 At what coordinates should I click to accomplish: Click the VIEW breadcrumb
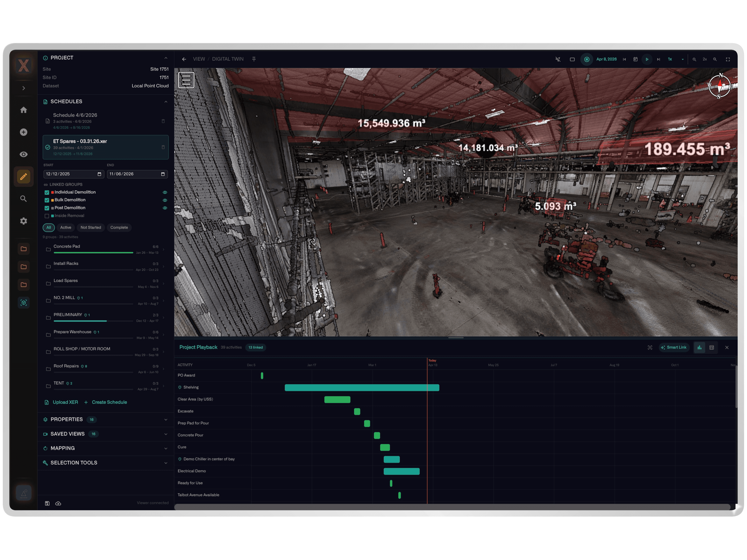tap(199, 59)
